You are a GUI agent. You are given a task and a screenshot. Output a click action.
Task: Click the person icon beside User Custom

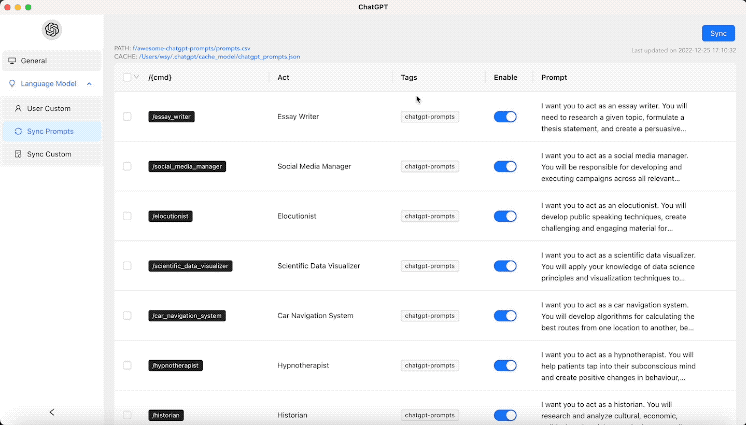18,109
